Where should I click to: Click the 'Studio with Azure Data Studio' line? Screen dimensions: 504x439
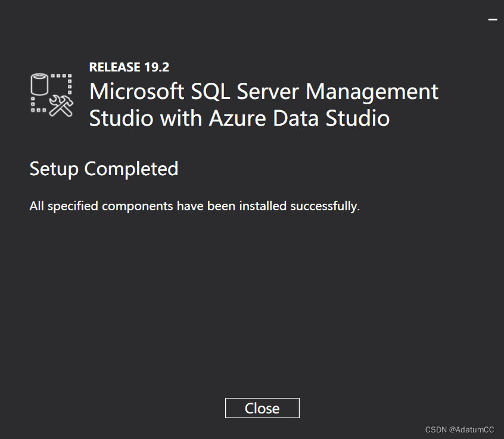point(239,118)
